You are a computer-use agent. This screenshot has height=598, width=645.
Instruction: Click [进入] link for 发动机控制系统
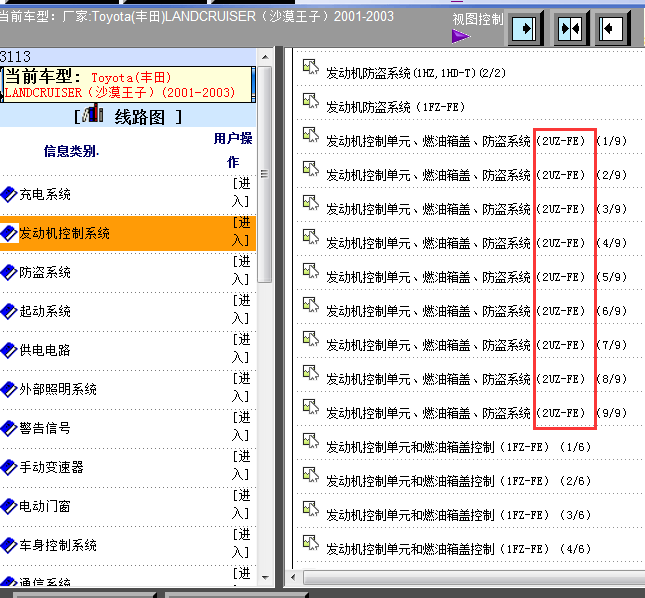(241, 232)
